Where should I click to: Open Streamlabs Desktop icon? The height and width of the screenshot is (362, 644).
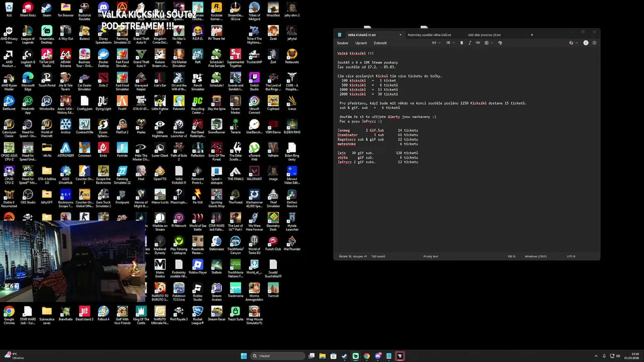[x=47, y=34]
